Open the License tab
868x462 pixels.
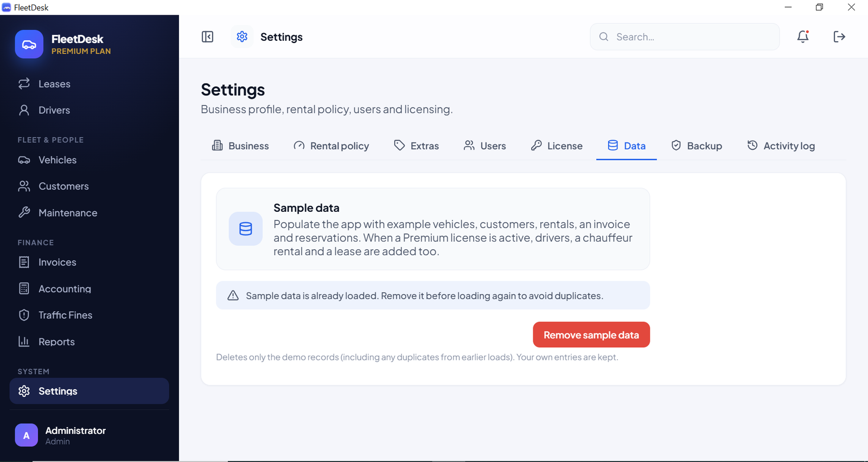[x=557, y=145]
